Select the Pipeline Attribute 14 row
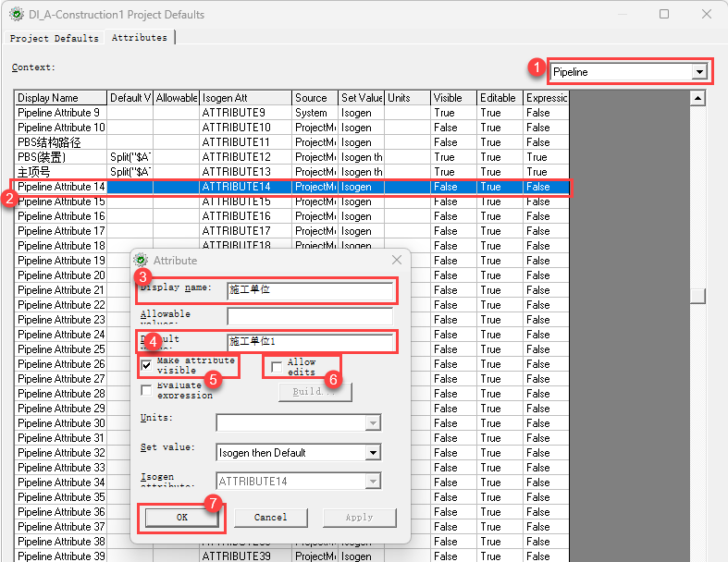728x562 pixels. coord(61,187)
